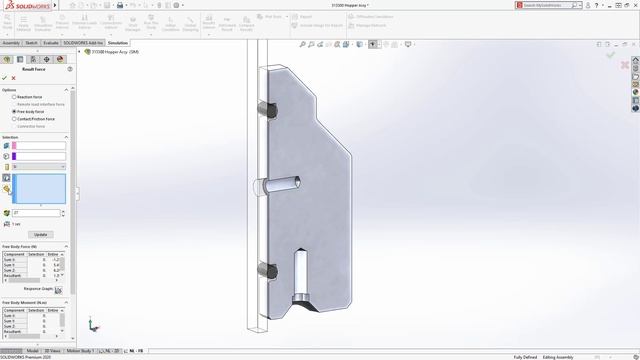This screenshot has height=360, width=640.
Task: Click the Run This Study ribbon button
Action: coord(151,22)
